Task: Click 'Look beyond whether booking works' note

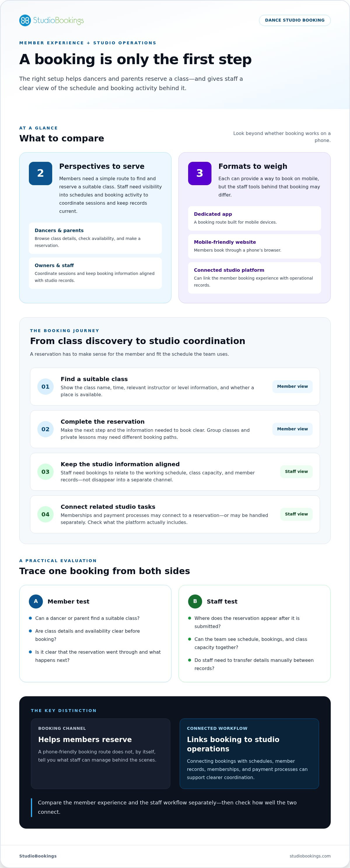Action: [282, 137]
